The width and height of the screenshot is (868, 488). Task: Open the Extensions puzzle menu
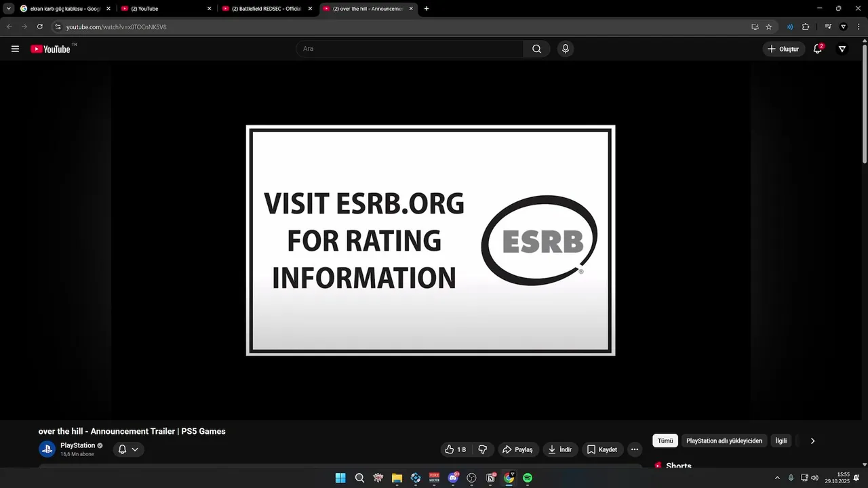pyautogui.click(x=806, y=27)
